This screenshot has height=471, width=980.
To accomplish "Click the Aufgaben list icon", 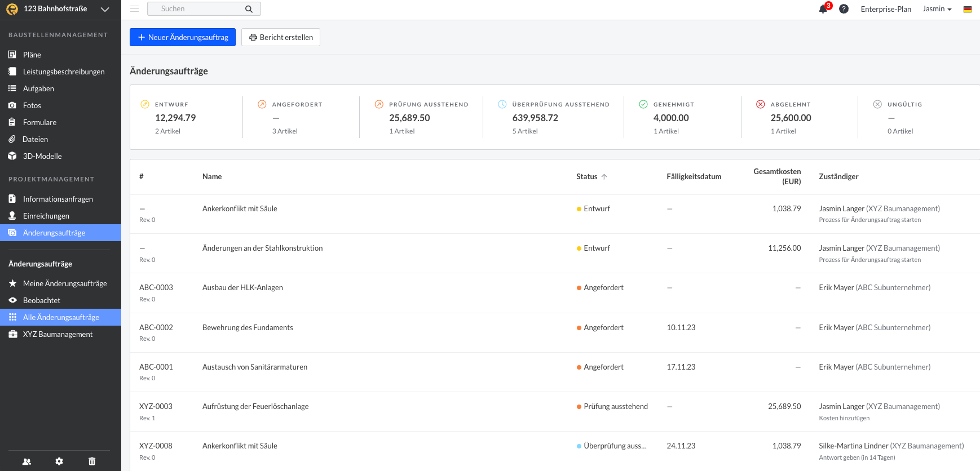I will click(x=12, y=88).
